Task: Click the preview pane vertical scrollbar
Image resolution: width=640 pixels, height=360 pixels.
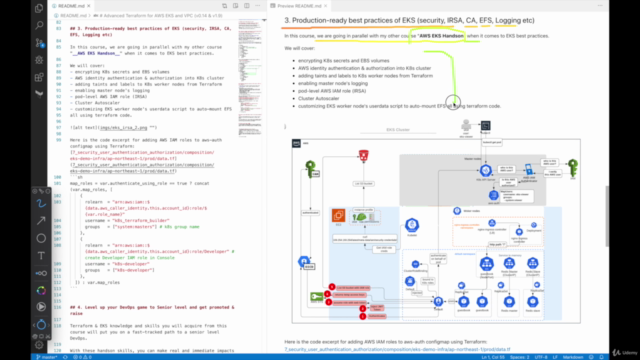Action: (x=607, y=216)
